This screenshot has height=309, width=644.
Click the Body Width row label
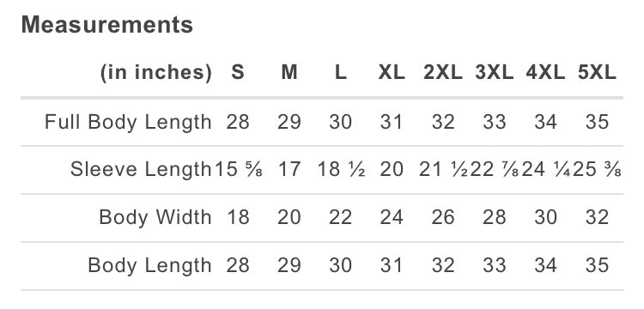coord(155,217)
